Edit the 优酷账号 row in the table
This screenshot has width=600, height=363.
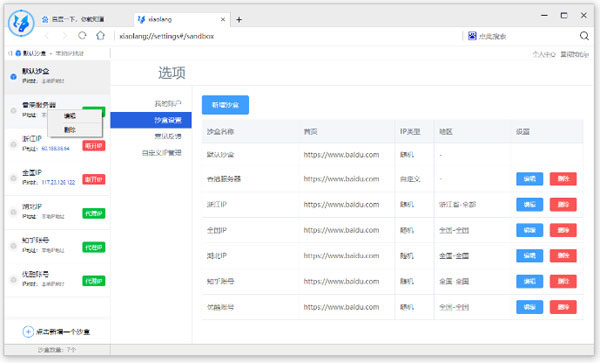click(x=529, y=307)
